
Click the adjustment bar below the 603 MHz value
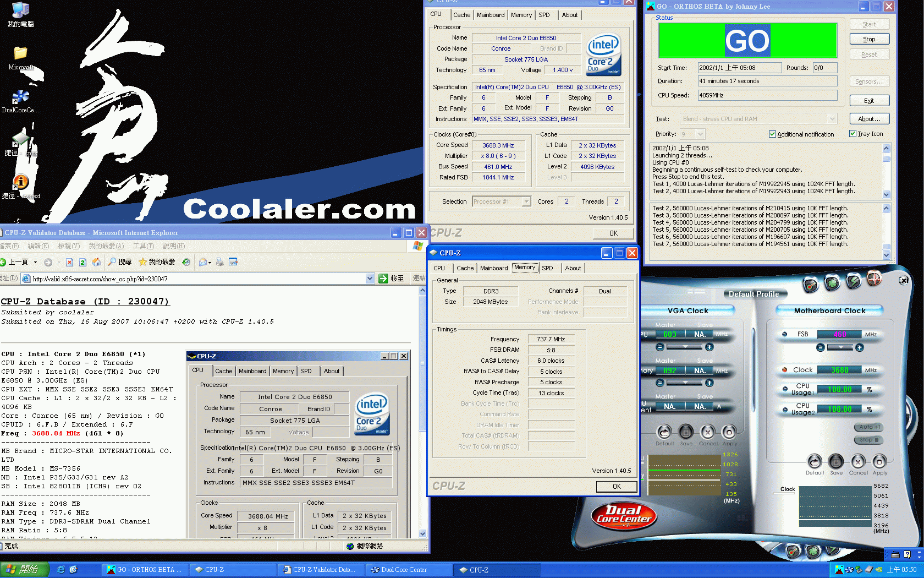click(x=685, y=347)
